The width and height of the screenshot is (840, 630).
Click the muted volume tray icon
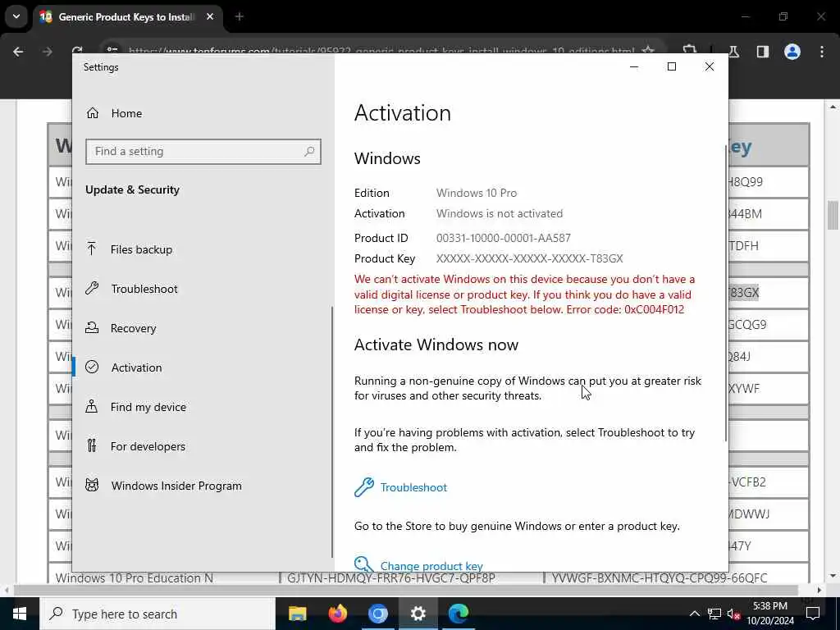pos(733,614)
